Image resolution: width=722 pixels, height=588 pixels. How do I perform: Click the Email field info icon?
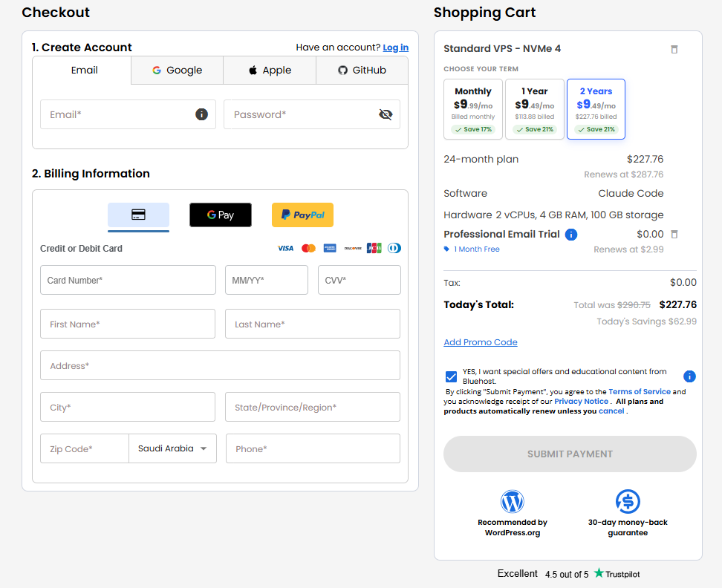[202, 114]
